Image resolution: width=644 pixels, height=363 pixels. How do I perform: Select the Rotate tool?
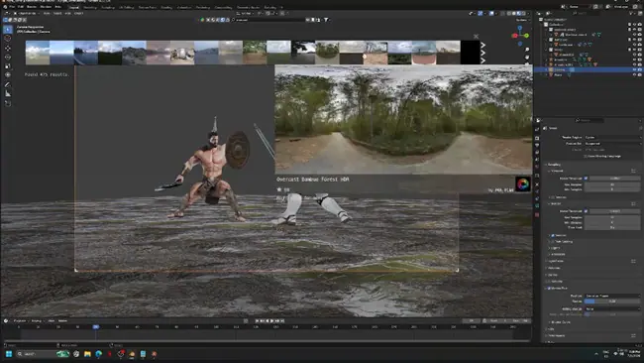8,58
